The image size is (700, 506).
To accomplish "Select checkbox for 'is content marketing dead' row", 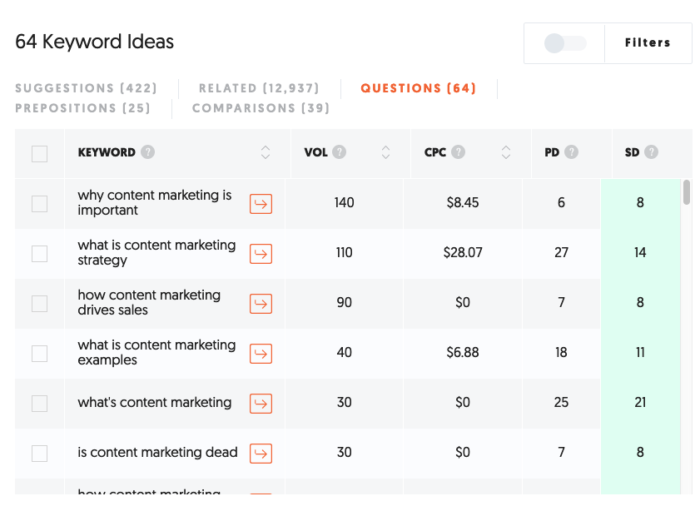I will [40, 453].
